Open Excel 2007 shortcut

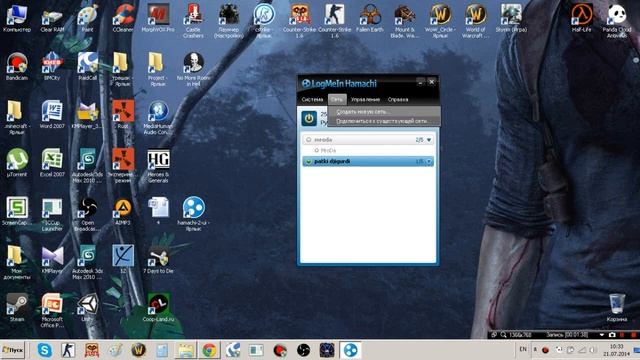point(52,163)
